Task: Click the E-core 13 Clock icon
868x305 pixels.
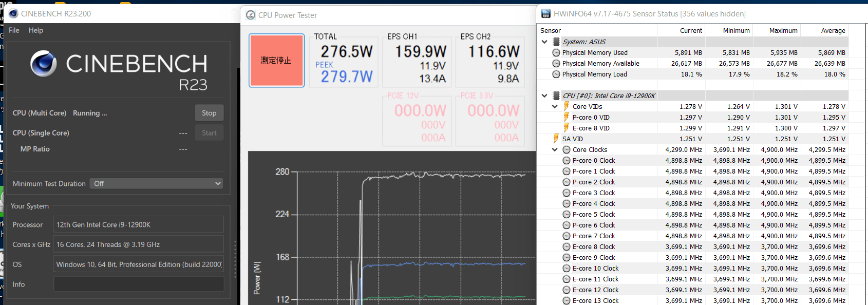Action: 567,300
